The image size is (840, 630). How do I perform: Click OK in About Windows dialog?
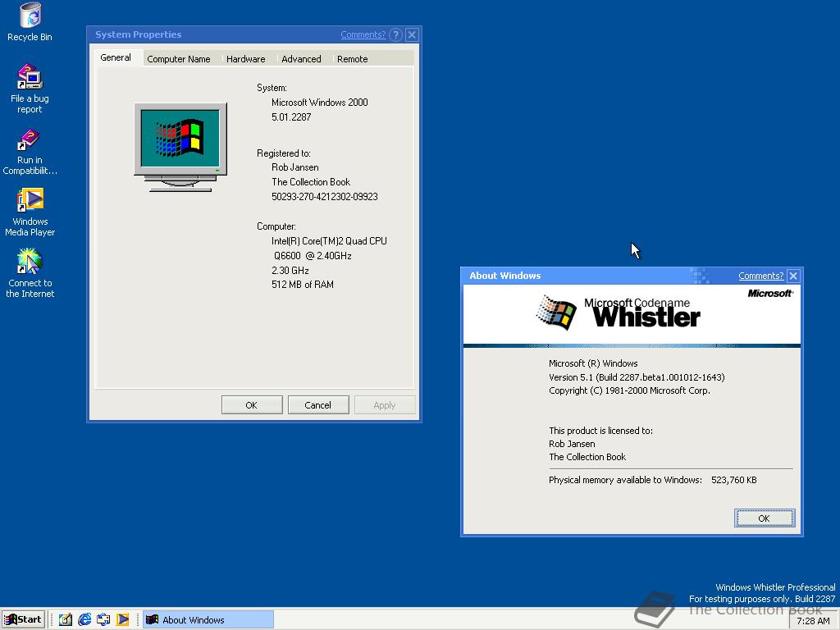765,518
